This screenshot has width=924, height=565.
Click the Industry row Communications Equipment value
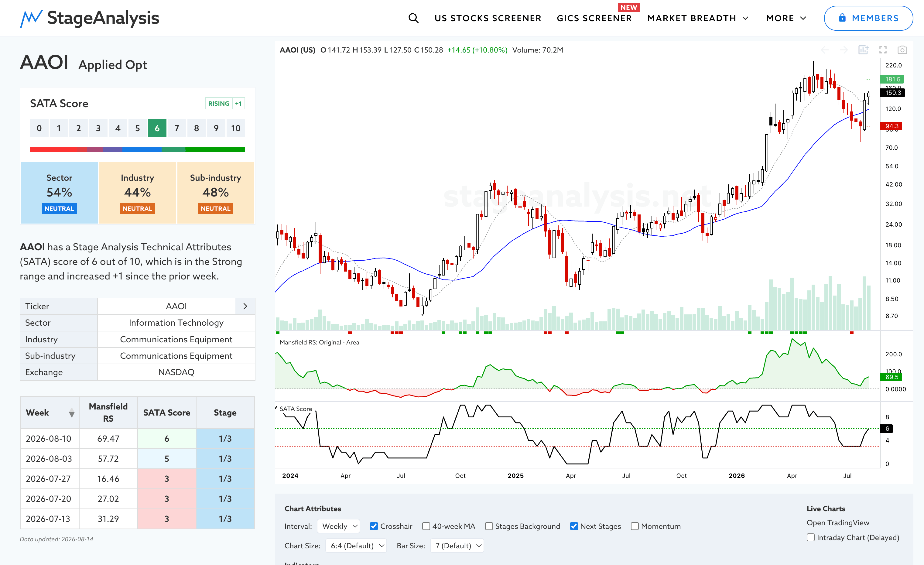176,339
